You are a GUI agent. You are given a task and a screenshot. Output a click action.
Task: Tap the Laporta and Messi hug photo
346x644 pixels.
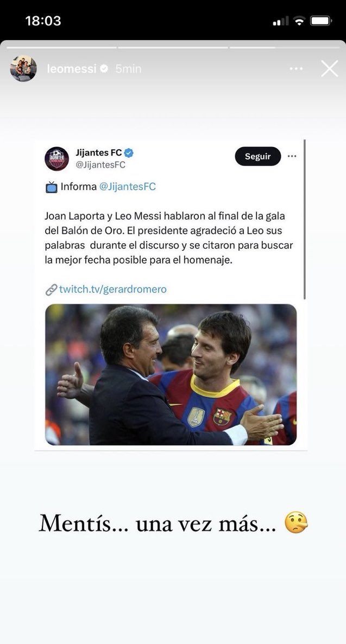pyautogui.click(x=171, y=374)
